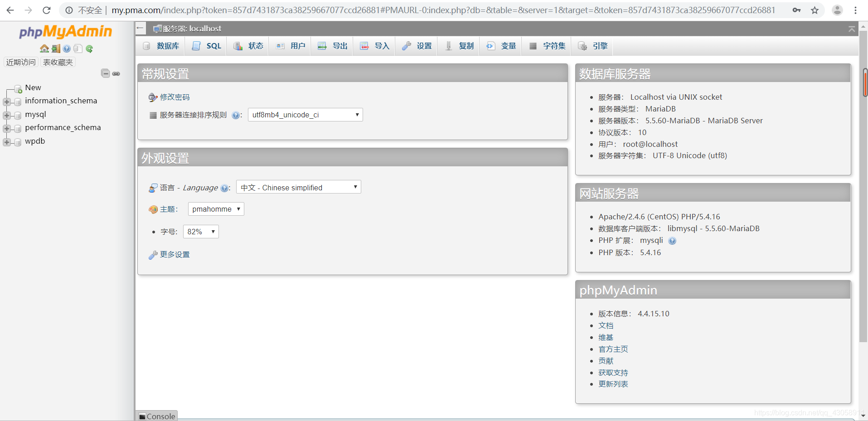Screen dimensions: 868x421
Task: Click the 近期访问 button
Action: 21,62
